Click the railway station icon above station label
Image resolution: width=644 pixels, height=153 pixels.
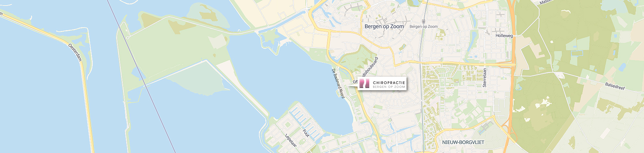coord(423,22)
